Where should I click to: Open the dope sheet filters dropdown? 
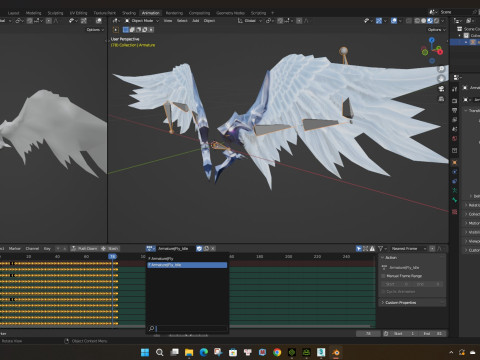pos(381,249)
